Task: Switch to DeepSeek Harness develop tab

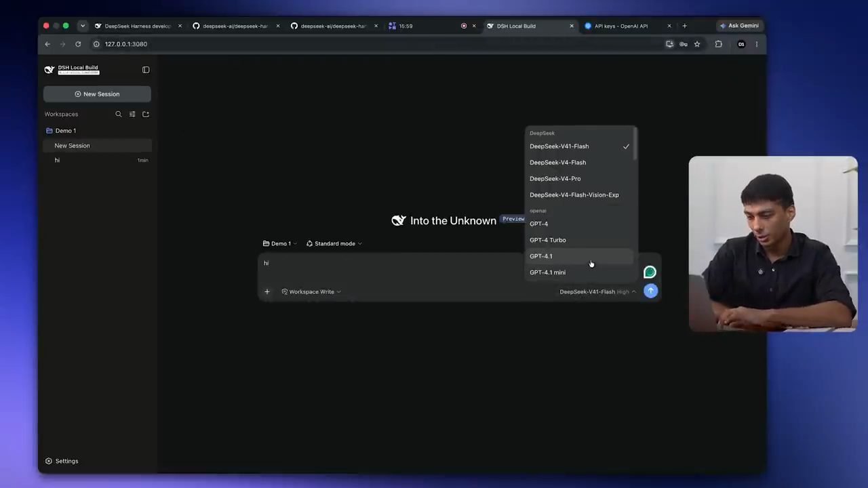Action: (x=138, y=26)
